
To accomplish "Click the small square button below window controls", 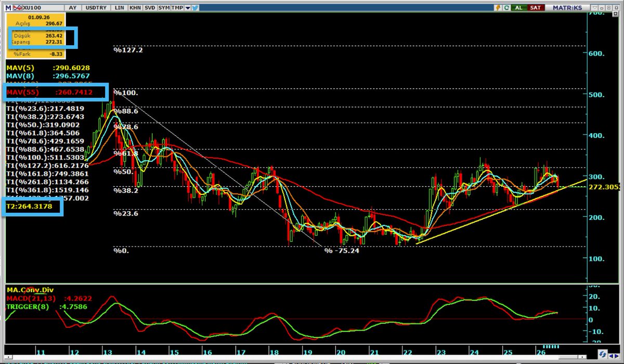I will 615,14.
